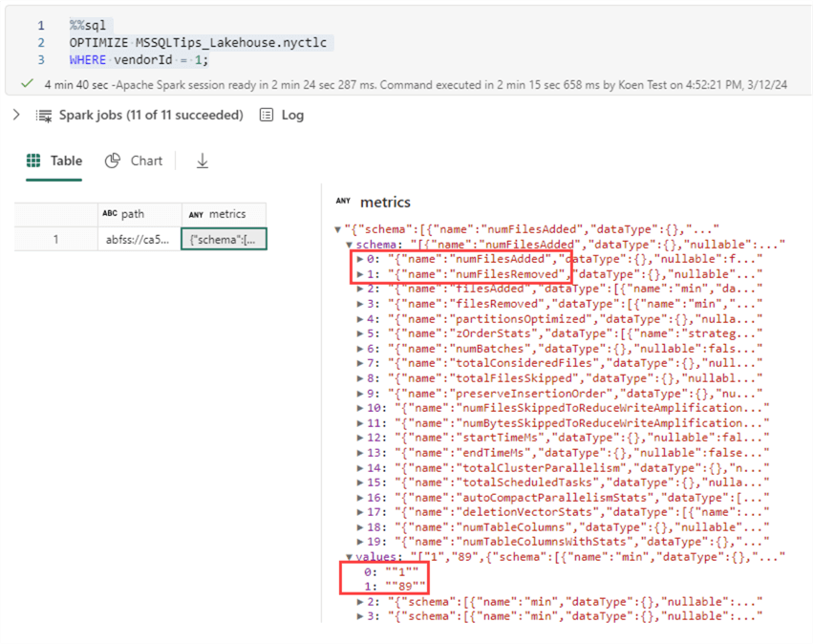Expand schema item 5 zOrderStats

(x=360, y=333)
